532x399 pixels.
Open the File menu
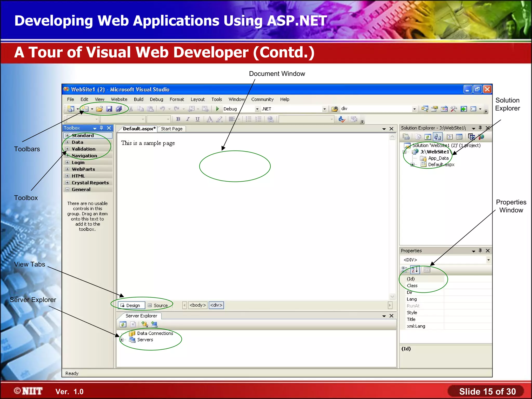[70, 99]
